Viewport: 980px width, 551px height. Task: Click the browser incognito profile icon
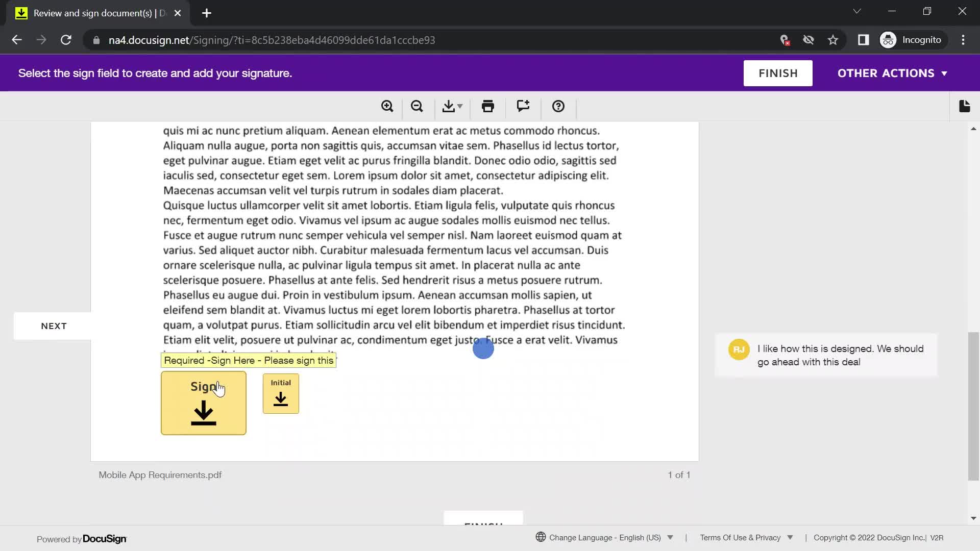[890, 40]
